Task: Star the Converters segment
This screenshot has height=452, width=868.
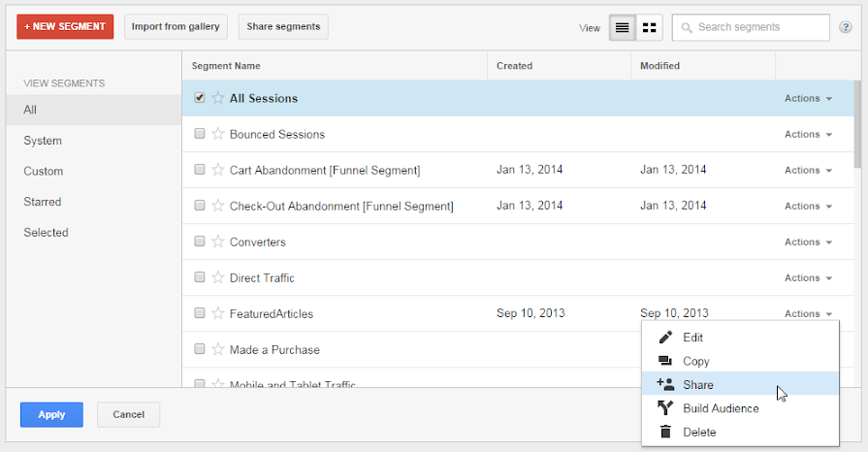Action: tap(218, 242)
